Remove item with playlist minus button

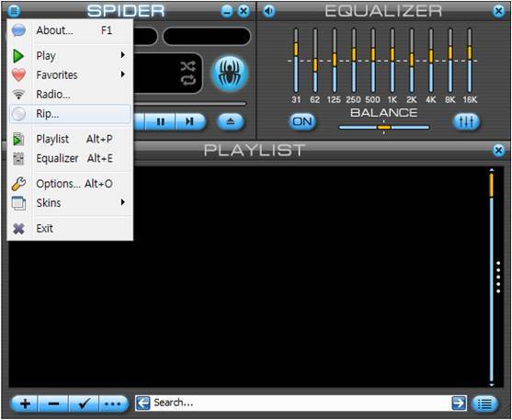tap(53, 404)
